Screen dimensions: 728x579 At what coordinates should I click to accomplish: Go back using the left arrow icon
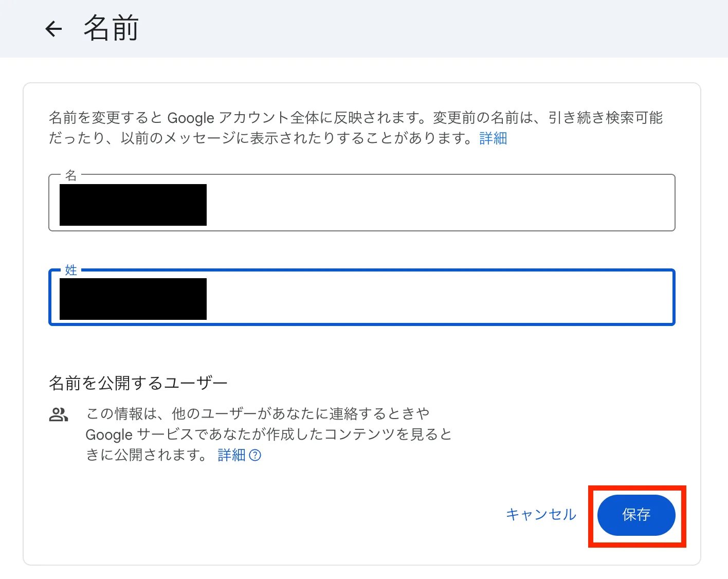click(x=53, y=29)
